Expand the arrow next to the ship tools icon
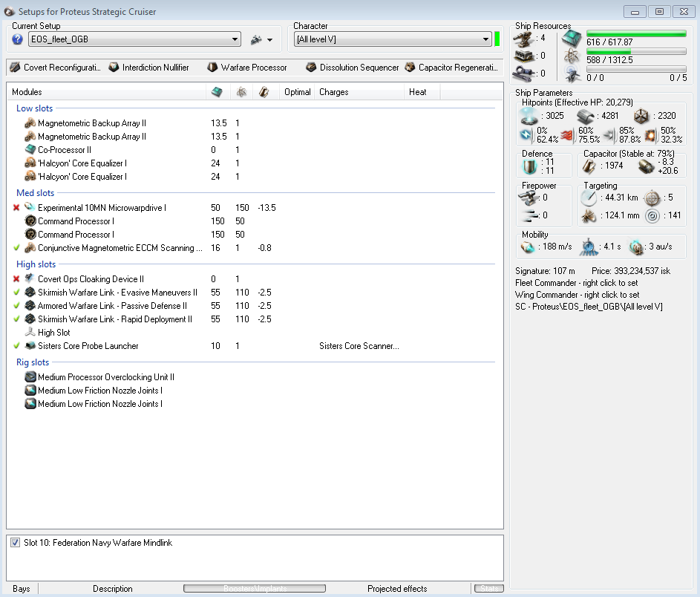Screen dimensions: 700x597 click(x=269, y=40)
